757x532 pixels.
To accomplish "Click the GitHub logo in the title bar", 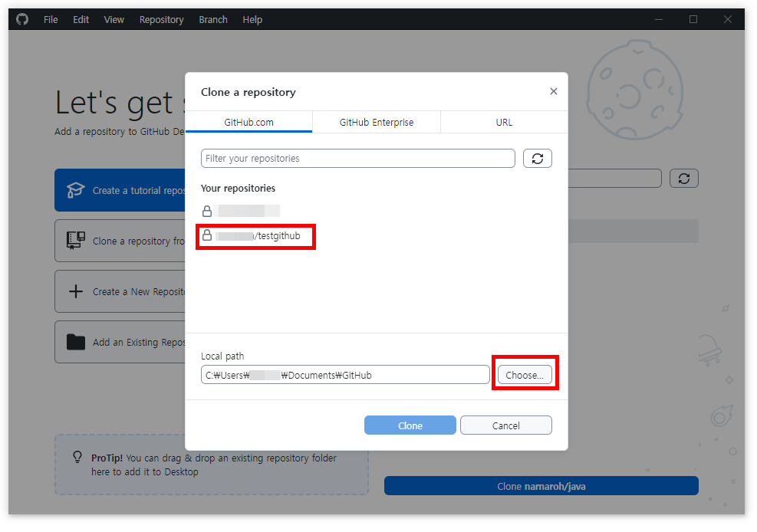I will tap(22, 19).
